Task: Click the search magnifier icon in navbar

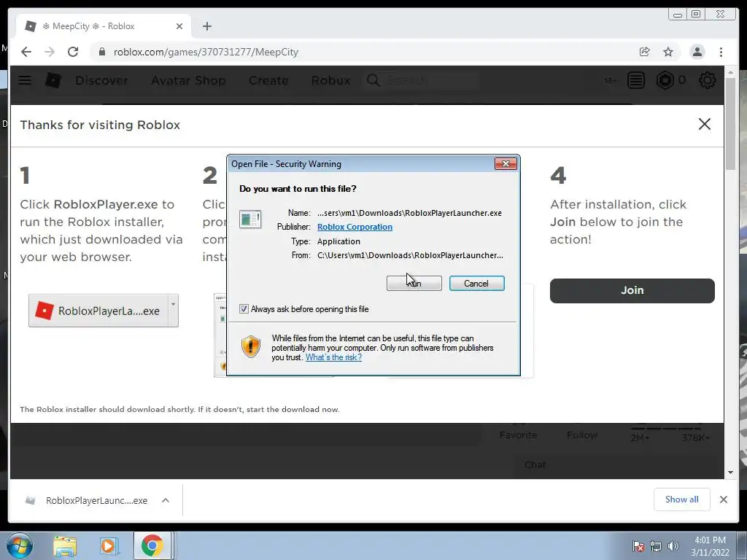Action: [373, 80]
